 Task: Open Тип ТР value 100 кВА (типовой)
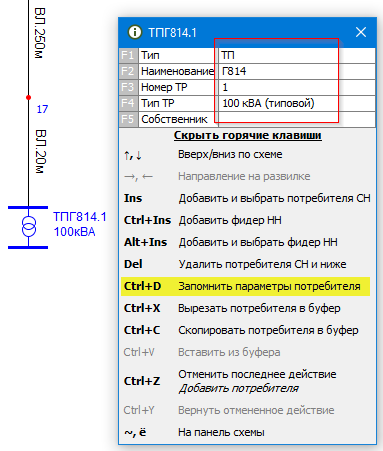point(297,103)
